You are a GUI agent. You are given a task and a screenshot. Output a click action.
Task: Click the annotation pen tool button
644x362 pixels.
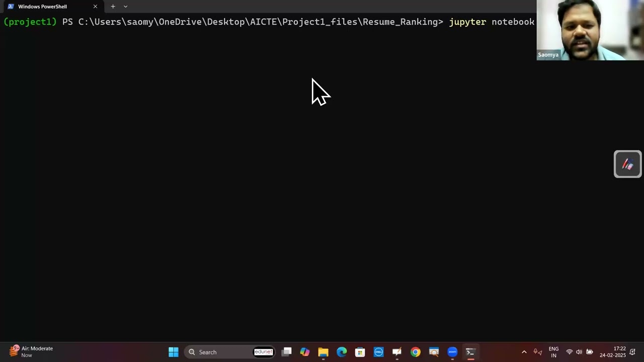click(627, 164)
